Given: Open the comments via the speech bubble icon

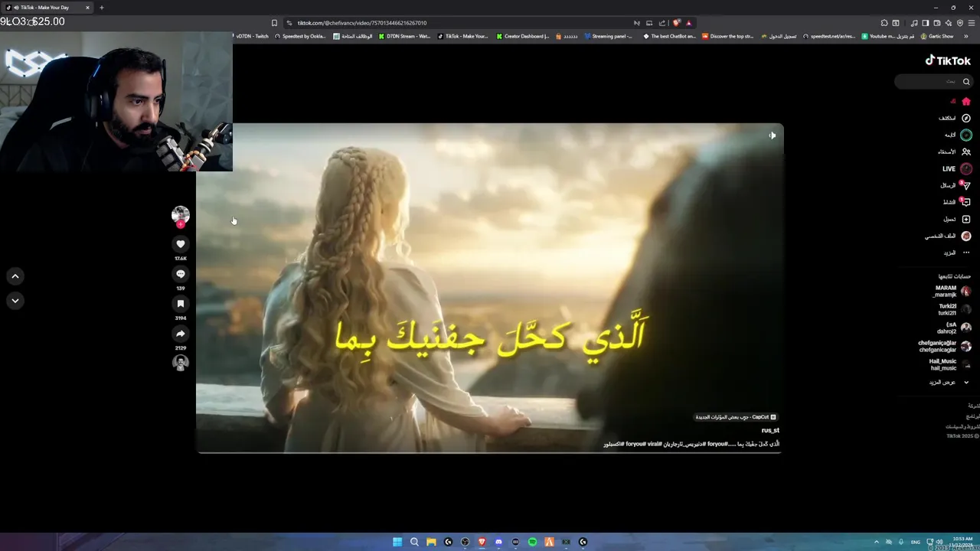Looking at the screenshot, I should [181, 274].
